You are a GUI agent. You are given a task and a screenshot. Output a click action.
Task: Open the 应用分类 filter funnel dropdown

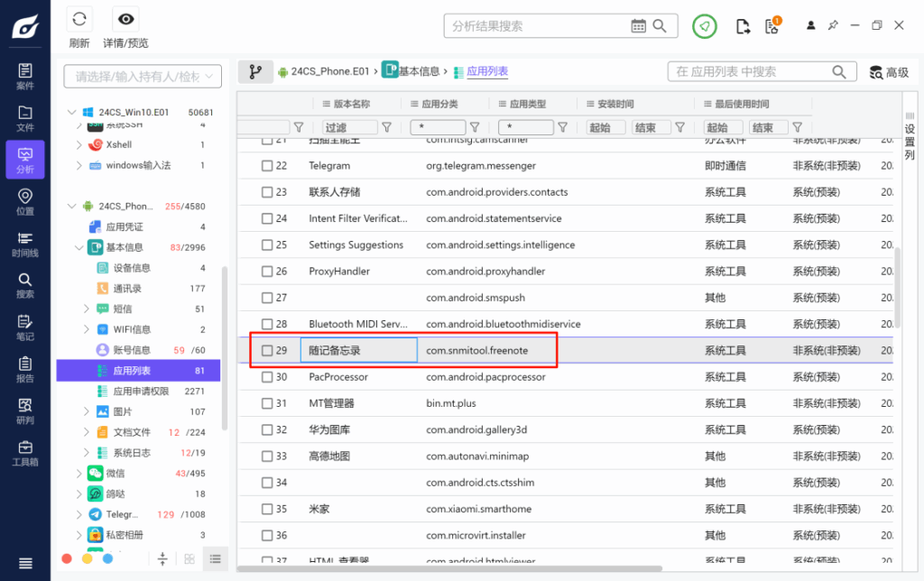pos(475,127)
